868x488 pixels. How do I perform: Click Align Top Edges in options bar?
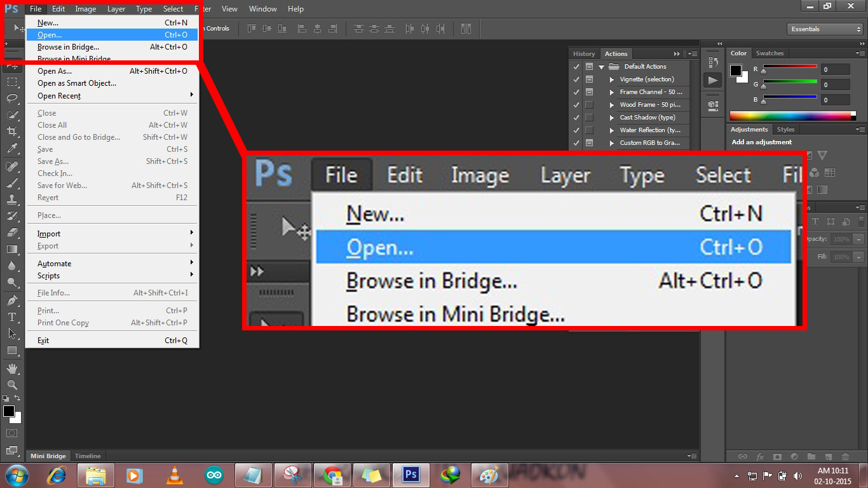(x=251, y=29)
